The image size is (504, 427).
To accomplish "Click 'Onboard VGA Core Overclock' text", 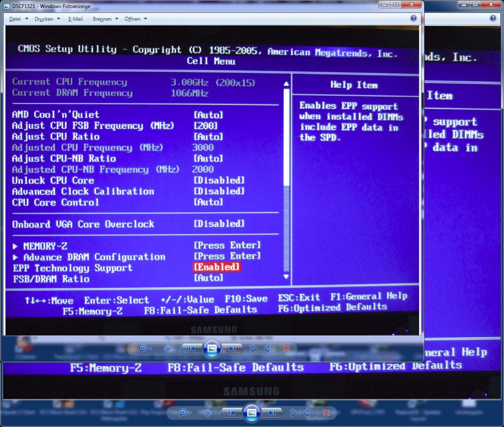I will (x=83, y=224).
